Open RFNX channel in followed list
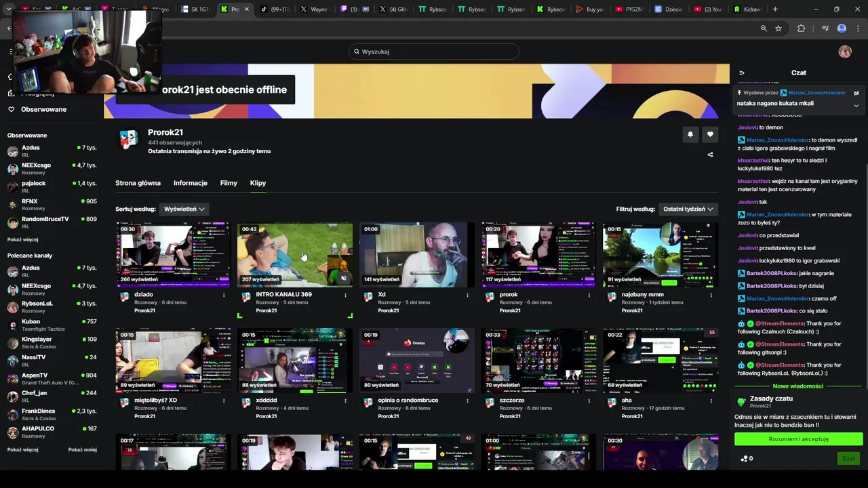Viewport: 868px width, 488px height. click(x=52, y=205)
